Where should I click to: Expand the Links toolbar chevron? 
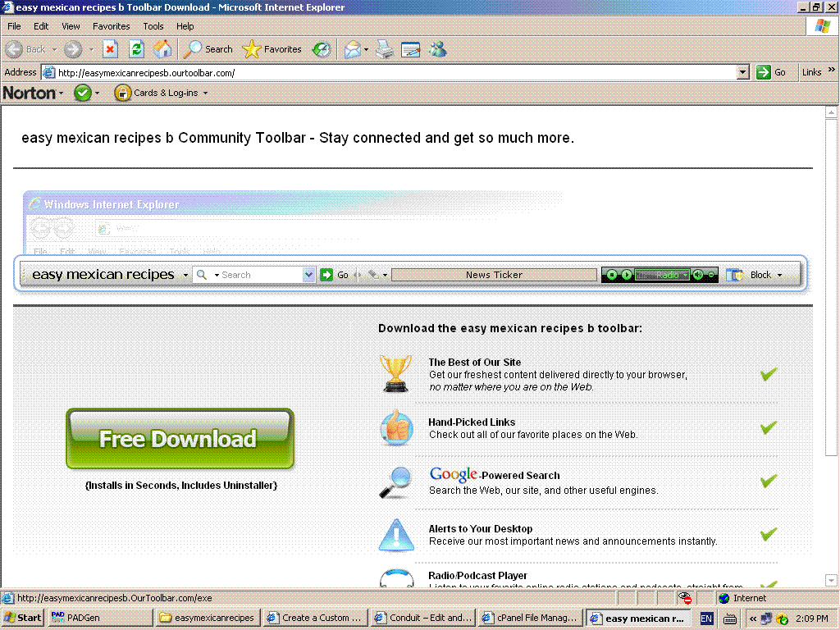832,70
